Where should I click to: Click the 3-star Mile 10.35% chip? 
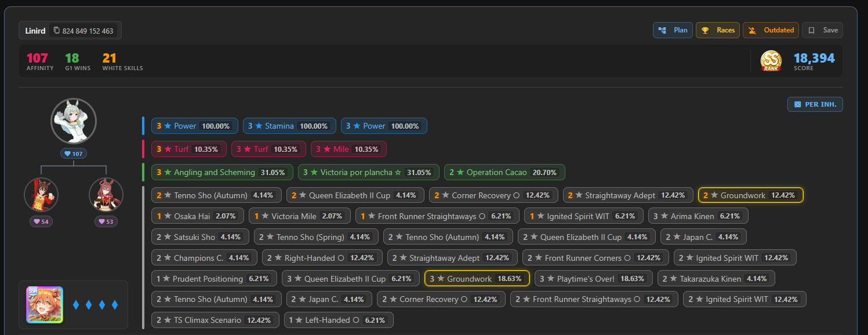(348, 149)
